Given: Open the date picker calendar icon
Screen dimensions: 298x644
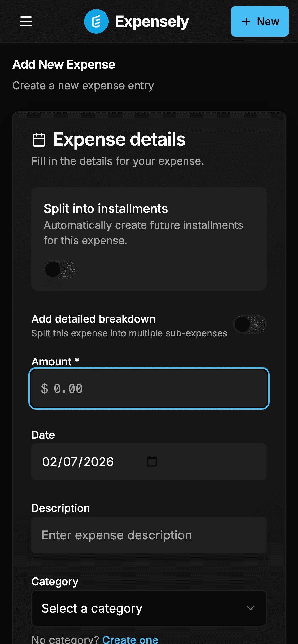Looking at the screenshot, I should click(152, 462).
